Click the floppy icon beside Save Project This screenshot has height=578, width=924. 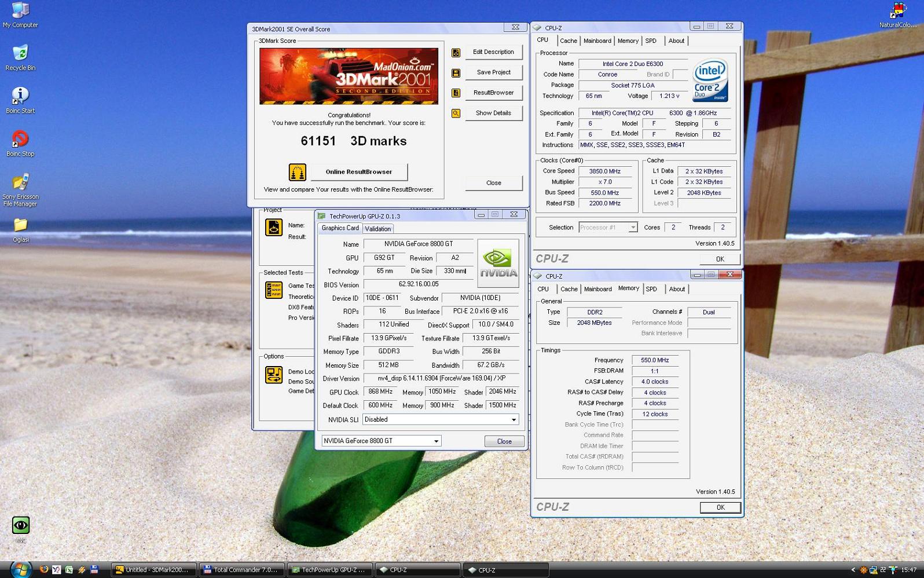coord(456,73)
